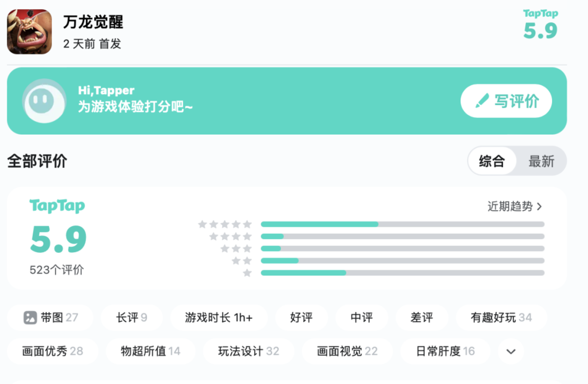Switch review sorting to 最新
Image resolution: width=588 pixels, height=384 pixels.
[x=541, y=161]
